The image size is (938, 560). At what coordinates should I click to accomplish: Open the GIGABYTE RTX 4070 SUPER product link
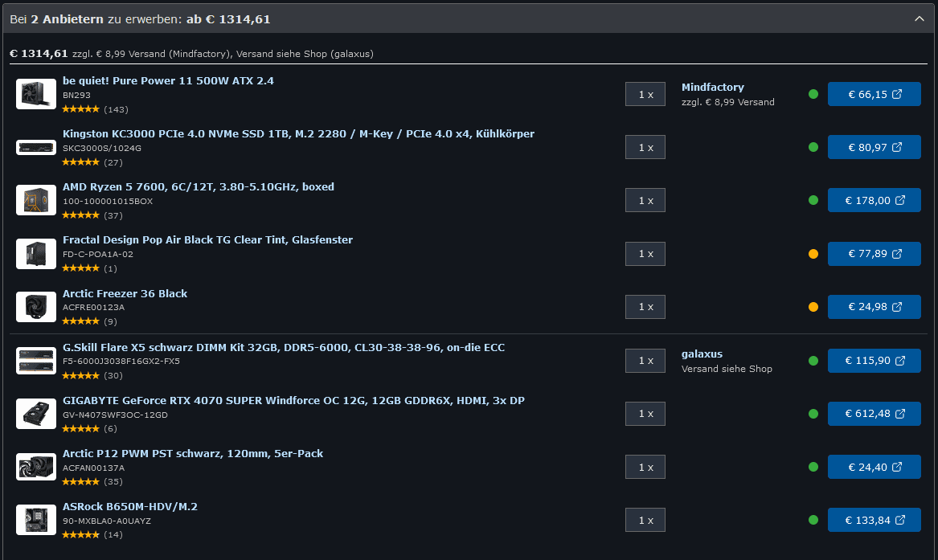click(293, 400)
